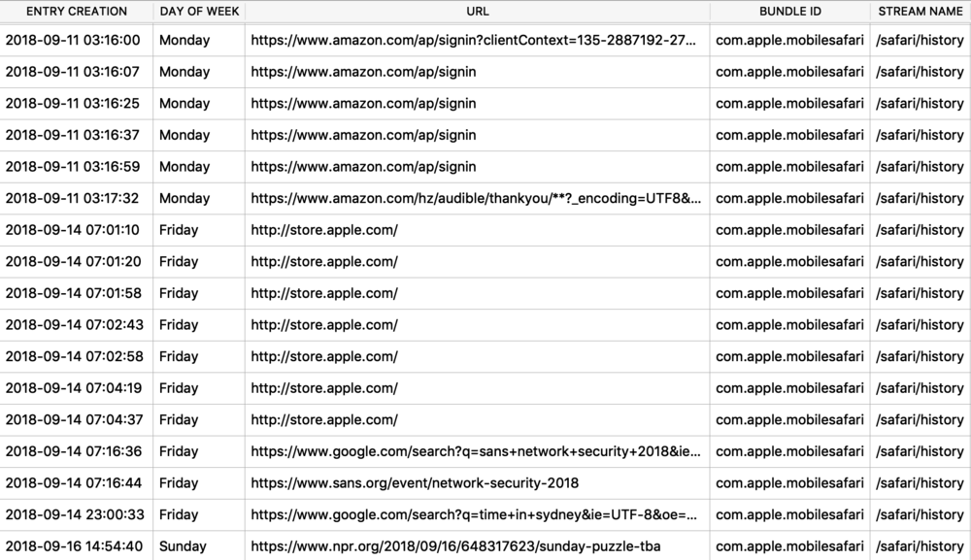Viewport: 971px width, 560px height.
Task: Click Monday in the 03:16:59 row
Action: coord(184,167)
